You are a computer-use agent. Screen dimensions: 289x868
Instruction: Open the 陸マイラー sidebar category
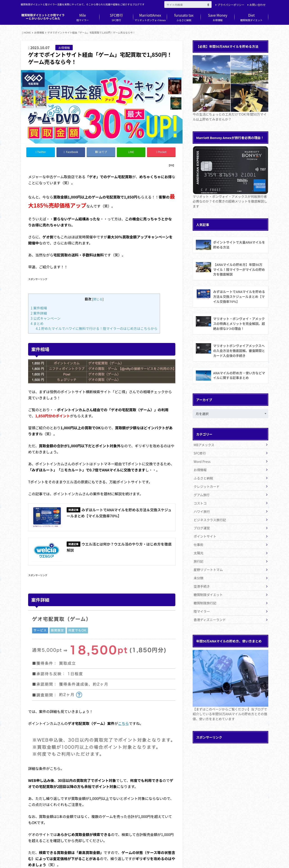pyautogui.click(x=230, y=611)
